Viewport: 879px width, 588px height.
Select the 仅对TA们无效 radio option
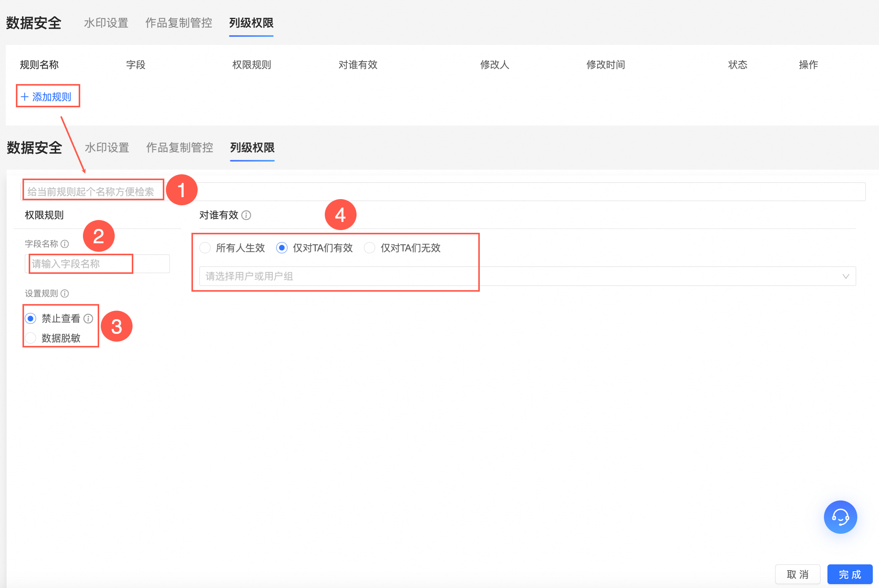coord(369,248)
